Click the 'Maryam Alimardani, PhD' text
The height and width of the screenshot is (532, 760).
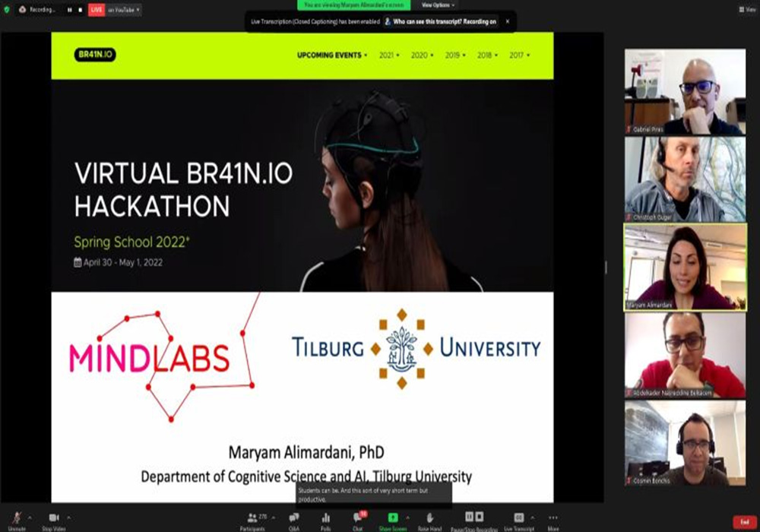click(x=306, y=452)
